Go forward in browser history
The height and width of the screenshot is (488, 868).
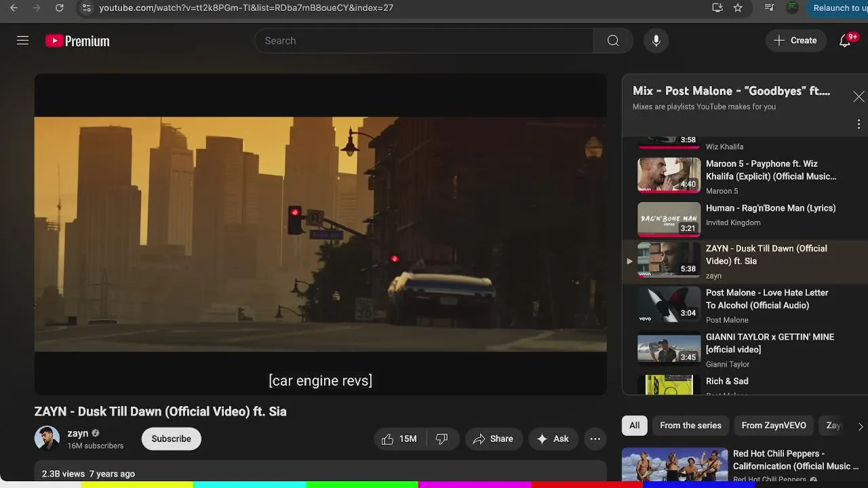click(x=37, y=8)
